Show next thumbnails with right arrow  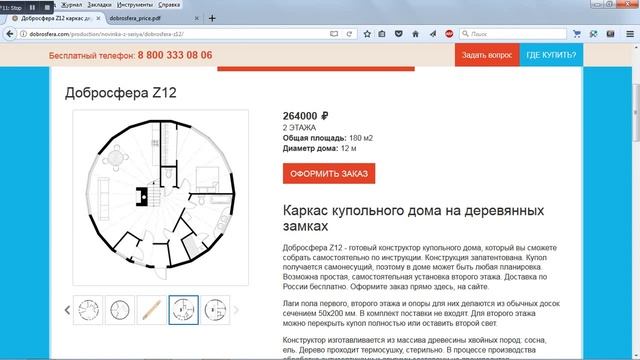236,310
